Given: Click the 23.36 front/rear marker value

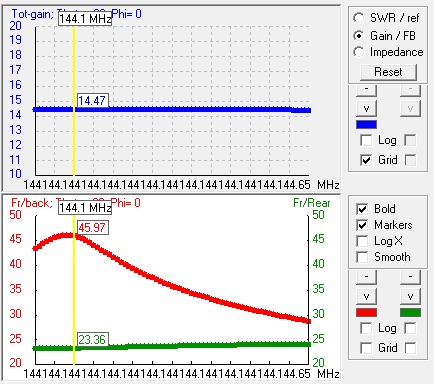Looking at the screenshot, I should pyautogui.click(x=92, y=340).
